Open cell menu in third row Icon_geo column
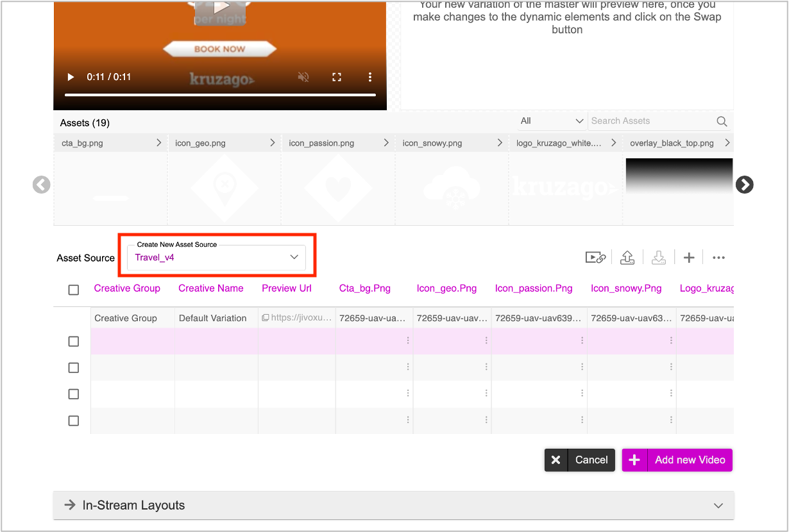 click(486, 394)
